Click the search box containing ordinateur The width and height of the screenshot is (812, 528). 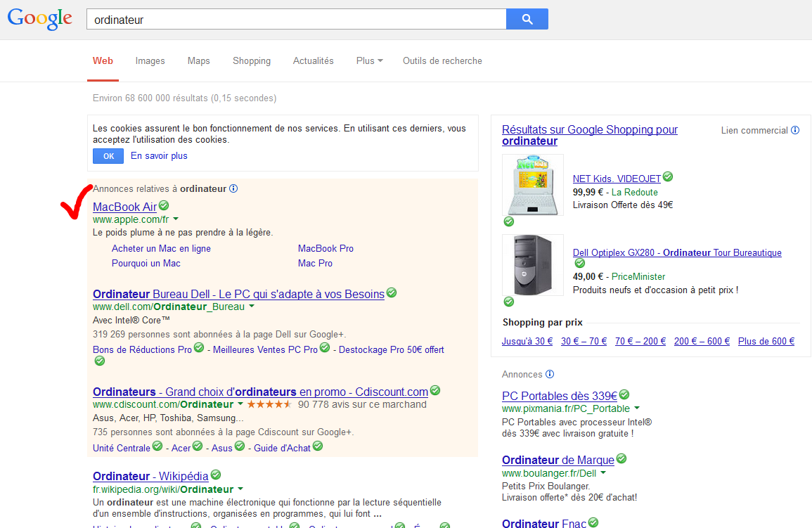coord(295,20)
